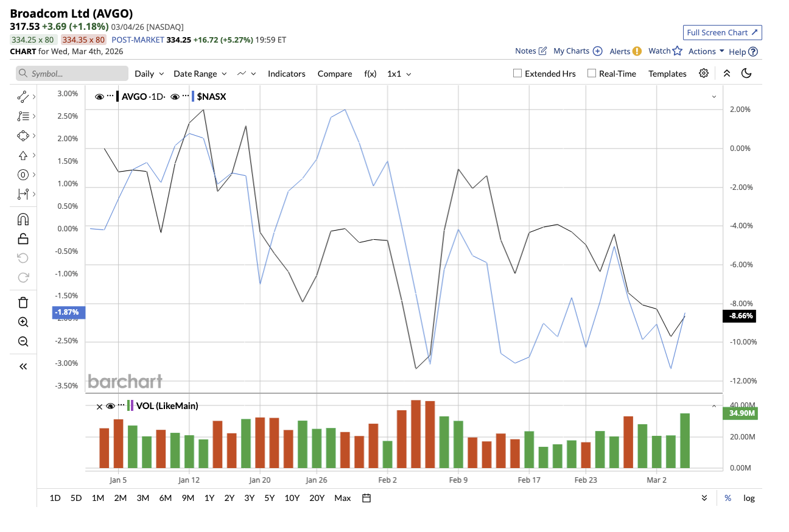Open more options for VOL study
This screenshot has width=789, height=532.
(121, 405)
